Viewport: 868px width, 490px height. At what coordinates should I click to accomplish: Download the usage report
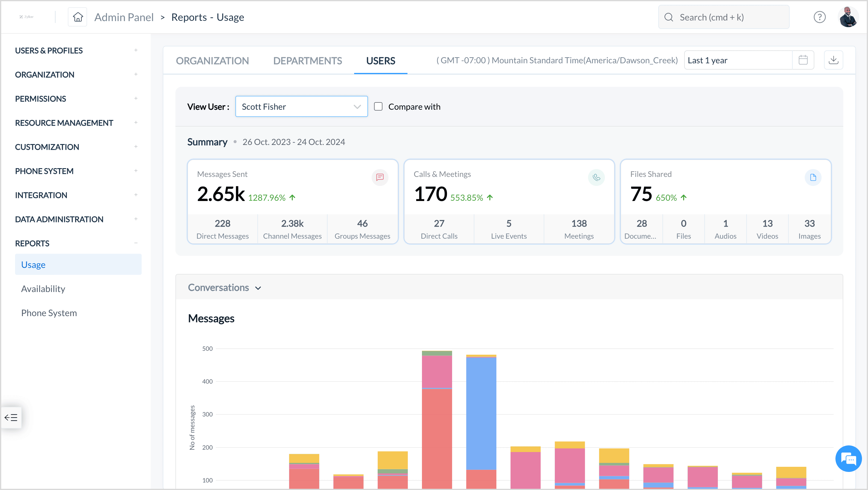[x=833, y=60]
